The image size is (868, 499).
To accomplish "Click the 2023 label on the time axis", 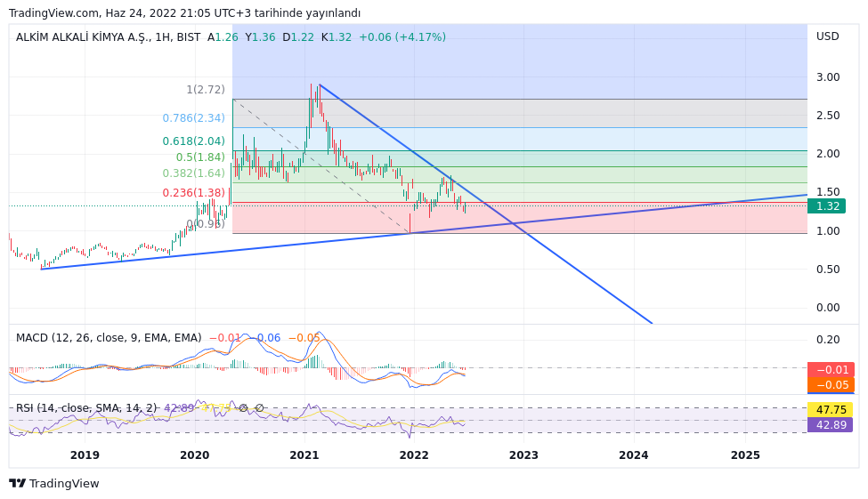I will tap(523, 455).
